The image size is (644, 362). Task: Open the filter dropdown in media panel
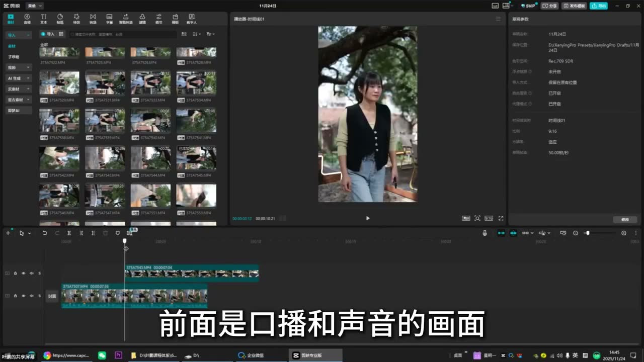tap(210, 34)
